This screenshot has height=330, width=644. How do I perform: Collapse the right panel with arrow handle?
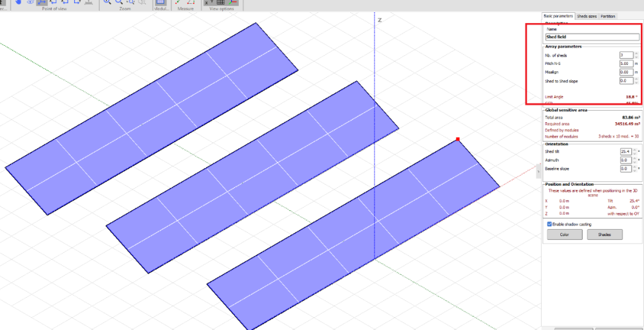538,170
